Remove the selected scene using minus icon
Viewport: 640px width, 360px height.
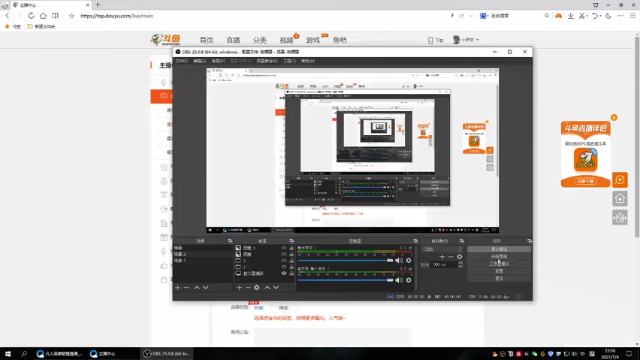point(187,287)
